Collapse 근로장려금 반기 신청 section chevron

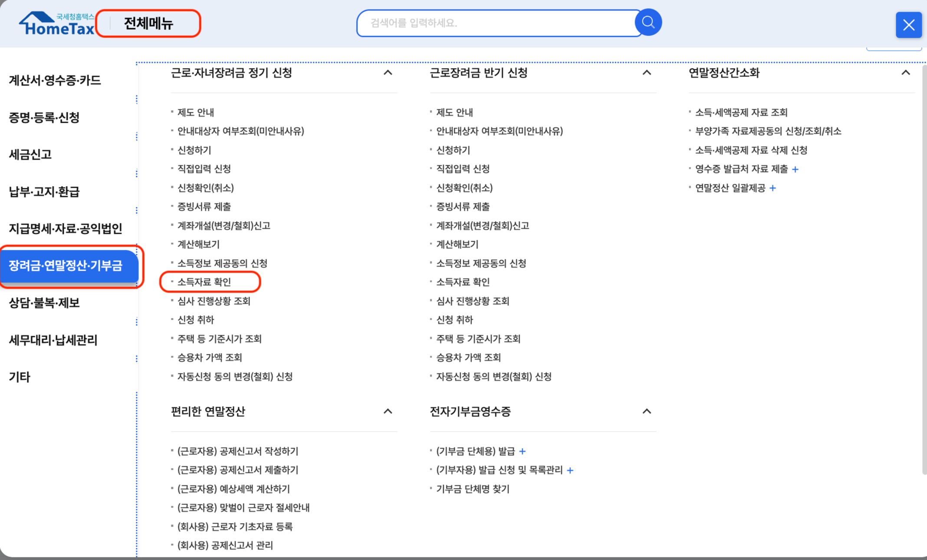click(x=646, y=73)
